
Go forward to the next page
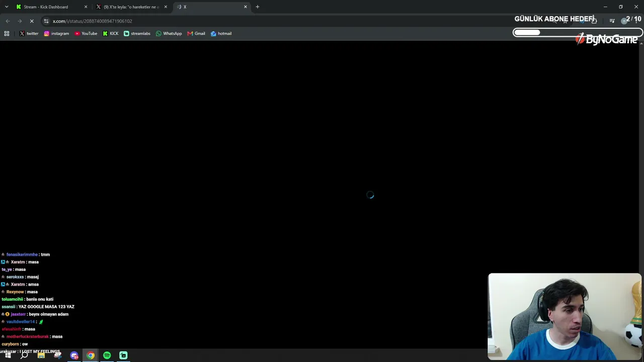pyautogui.click(x=20, y=21)
